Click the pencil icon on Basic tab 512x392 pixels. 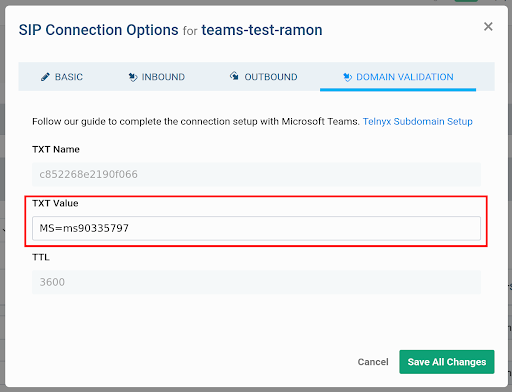pos(45,77)
